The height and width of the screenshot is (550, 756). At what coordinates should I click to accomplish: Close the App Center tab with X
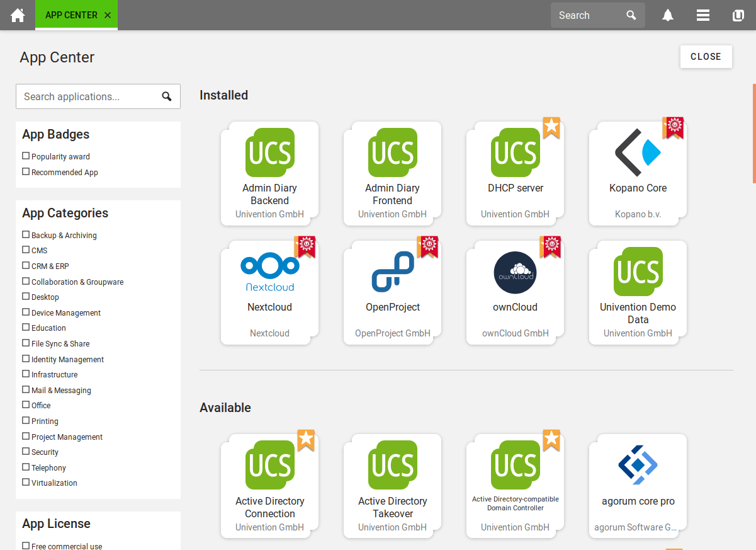click(108, 15)
